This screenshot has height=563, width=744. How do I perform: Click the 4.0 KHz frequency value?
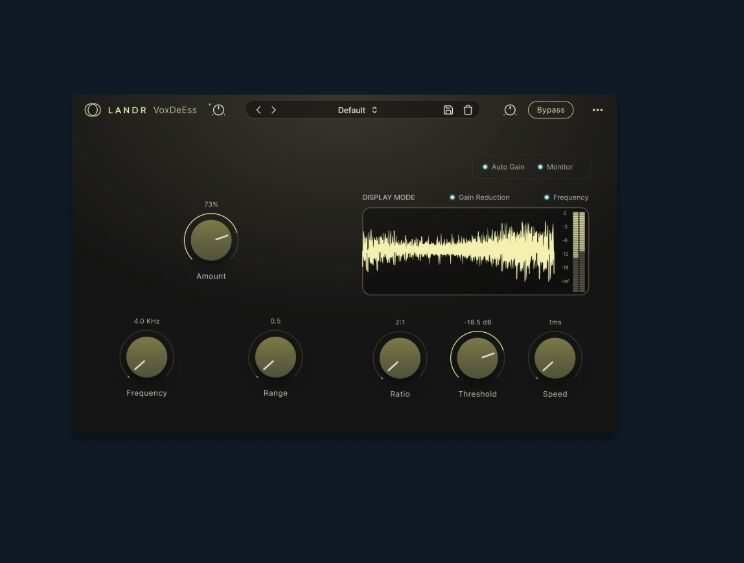point(147,321)
